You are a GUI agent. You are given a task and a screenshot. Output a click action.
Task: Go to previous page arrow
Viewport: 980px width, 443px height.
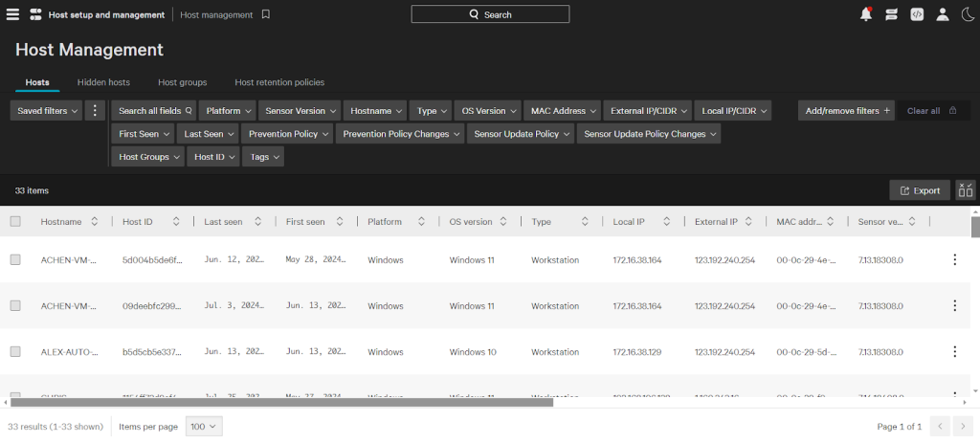click(x=940, y=427)
